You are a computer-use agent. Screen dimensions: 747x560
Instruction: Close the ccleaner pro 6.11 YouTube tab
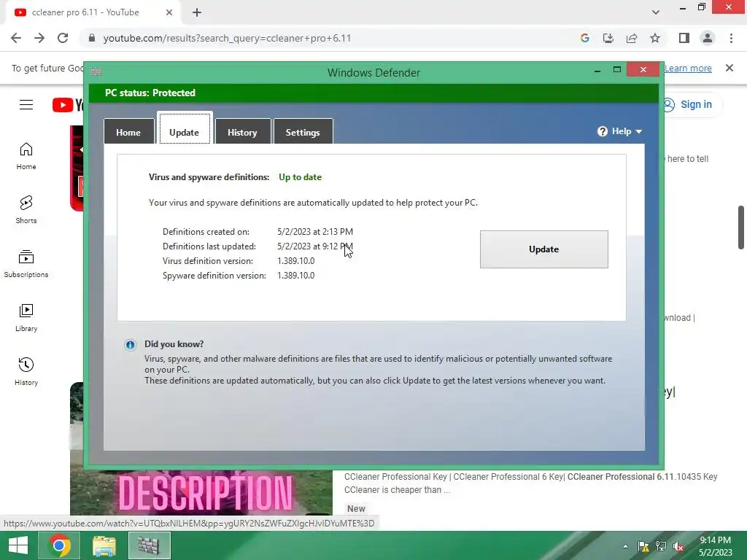tap(169, 12)
